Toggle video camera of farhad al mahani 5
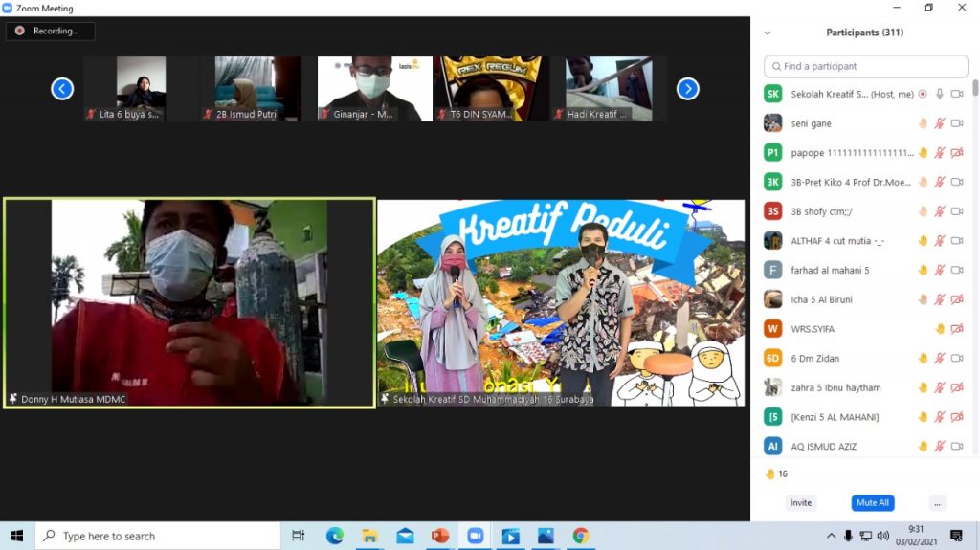This screenshot has width=980, height=550. coord(957,271)
